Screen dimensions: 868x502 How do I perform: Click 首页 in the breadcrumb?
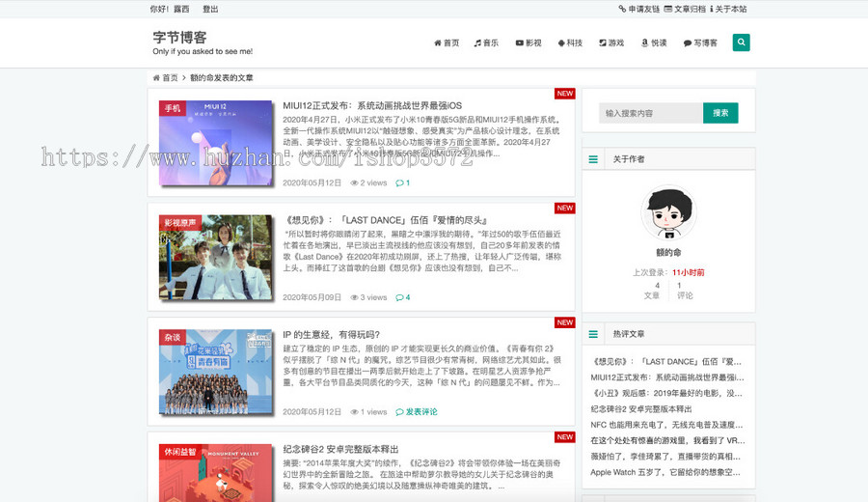click(166, 77)
